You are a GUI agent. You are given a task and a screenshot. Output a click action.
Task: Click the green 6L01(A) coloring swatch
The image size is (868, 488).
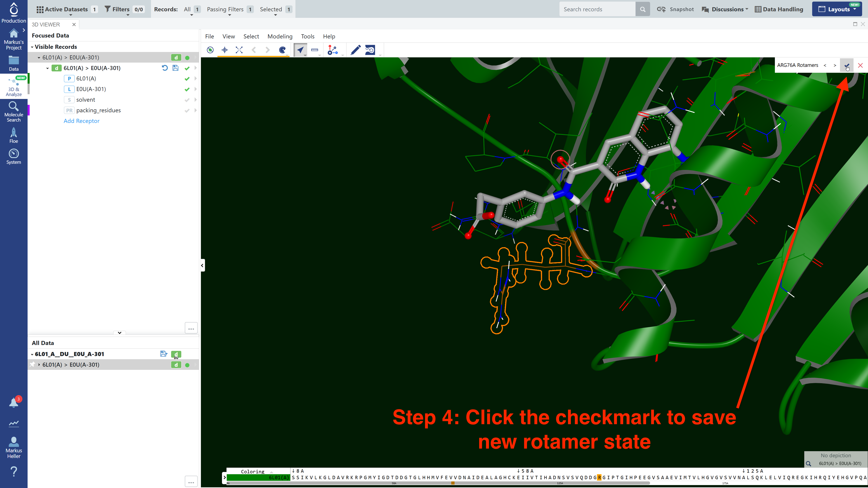258,478
